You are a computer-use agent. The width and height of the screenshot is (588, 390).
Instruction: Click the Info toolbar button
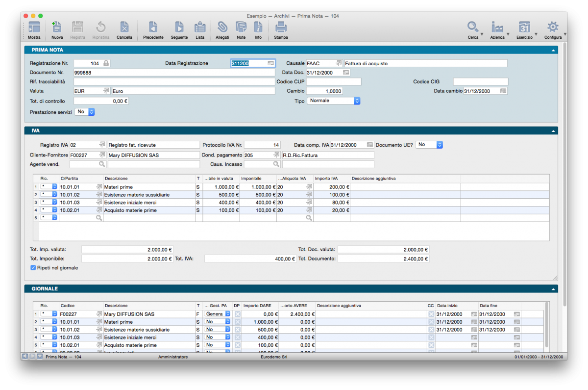pos(258,28)
